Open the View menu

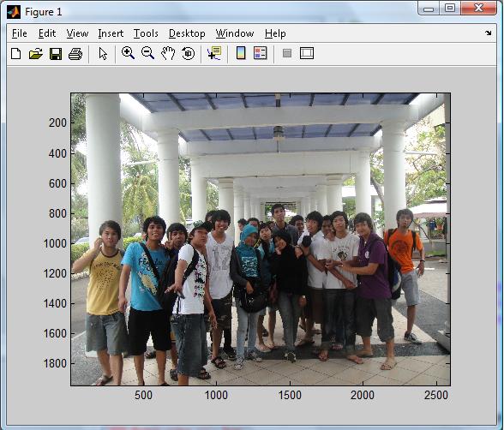[x=77, y=33]
